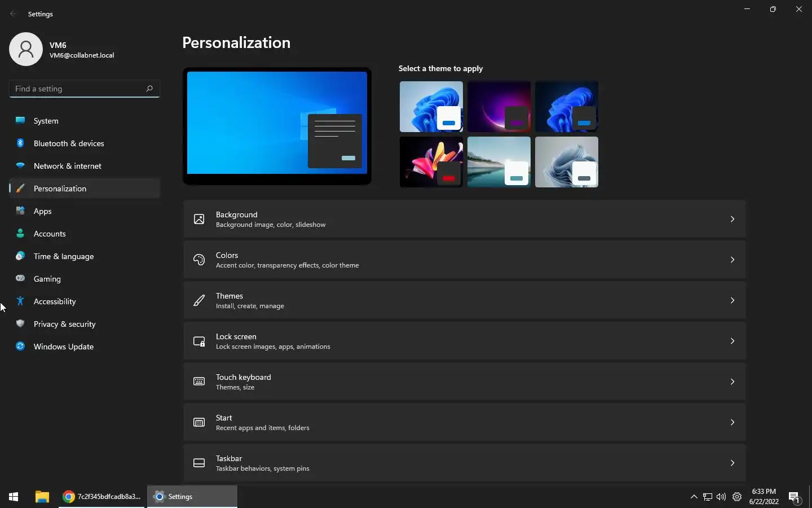Open the volume speaker tray icon
Image resolution: width=812 pixels, height=508 pixels.
point(721,497)
